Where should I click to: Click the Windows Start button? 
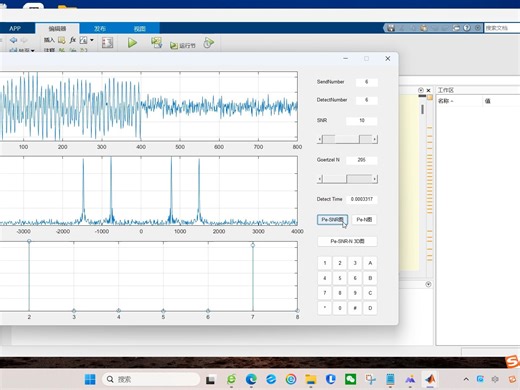point(90,379)
